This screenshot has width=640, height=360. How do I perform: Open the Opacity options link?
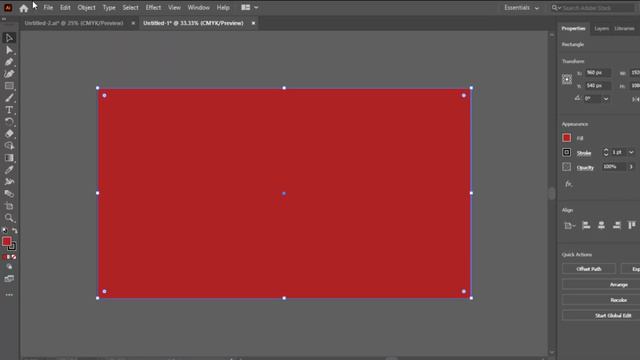(585, 168)
